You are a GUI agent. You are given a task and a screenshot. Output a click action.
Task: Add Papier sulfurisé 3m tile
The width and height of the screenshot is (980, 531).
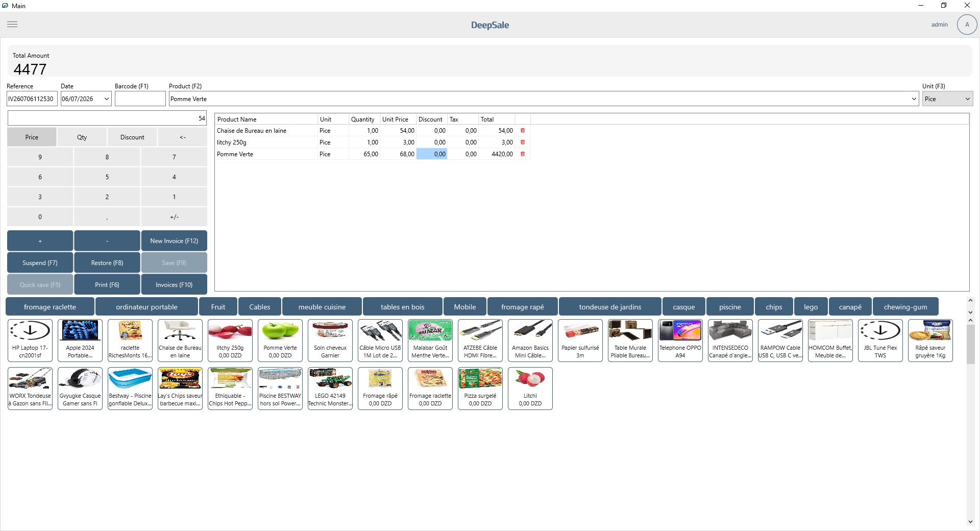(x=580, y=341)
